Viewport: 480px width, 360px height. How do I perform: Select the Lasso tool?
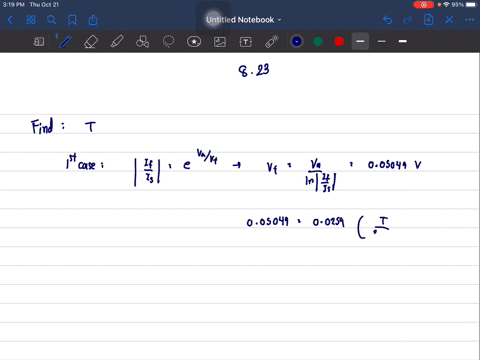point(168,42)
